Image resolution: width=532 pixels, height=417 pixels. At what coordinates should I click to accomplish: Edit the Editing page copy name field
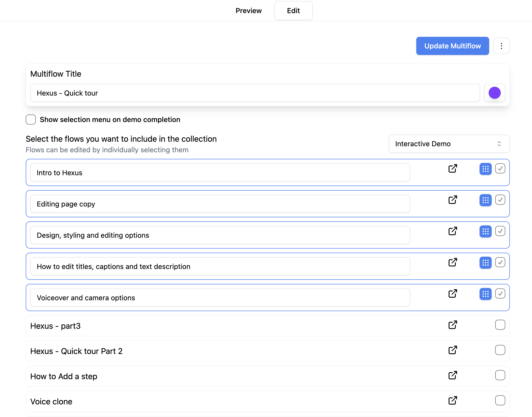coord(220,204)
